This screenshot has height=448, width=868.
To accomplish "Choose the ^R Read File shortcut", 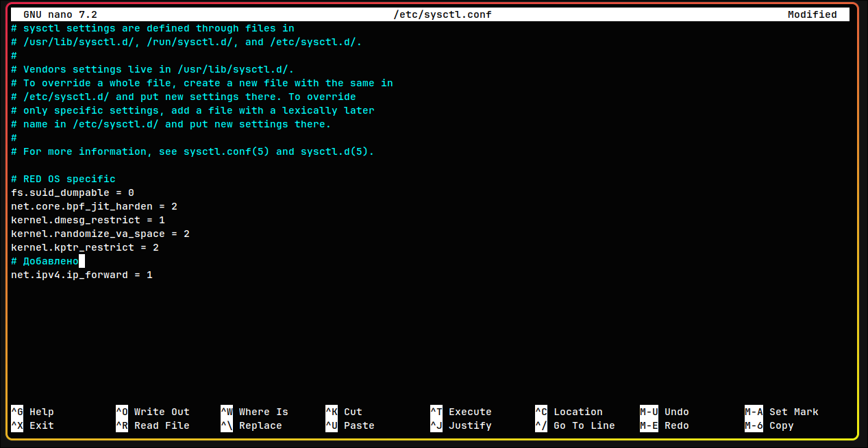I will coord(152,425).
